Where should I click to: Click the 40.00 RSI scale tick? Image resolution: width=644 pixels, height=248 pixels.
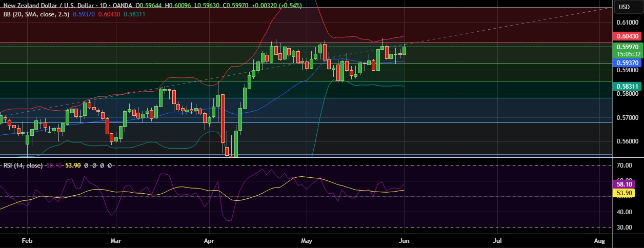[x=624, y=212]
